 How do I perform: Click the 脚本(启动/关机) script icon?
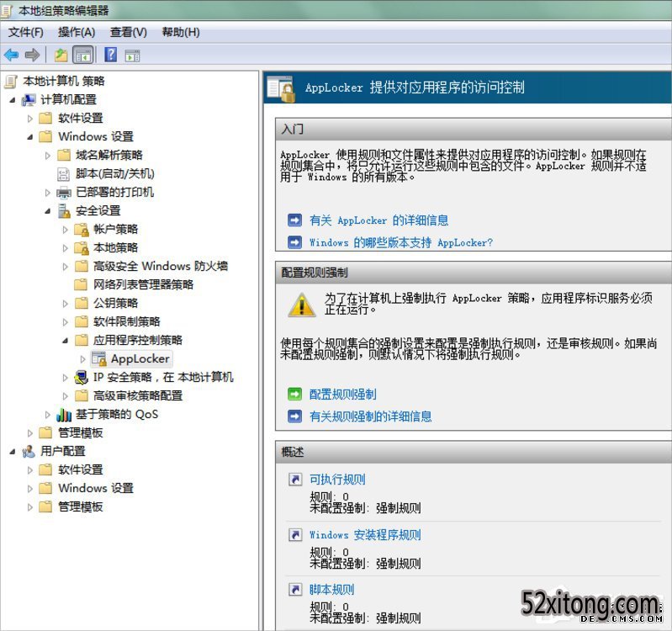pos(63,173)
